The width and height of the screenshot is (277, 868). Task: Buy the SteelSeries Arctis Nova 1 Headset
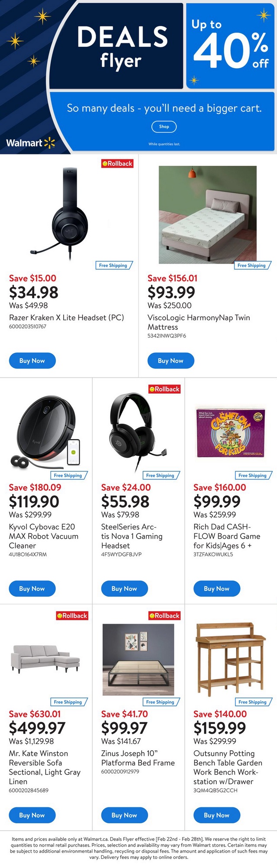[124, 589]
